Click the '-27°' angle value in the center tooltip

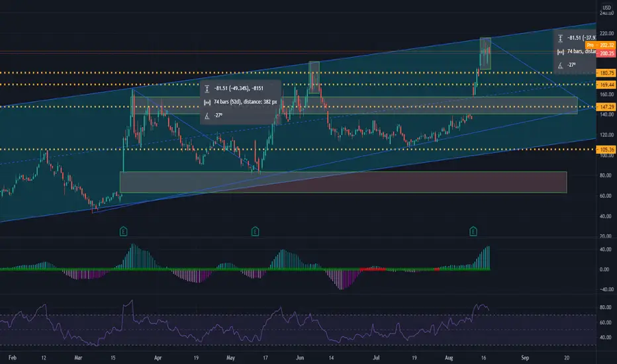click(218, 115)
